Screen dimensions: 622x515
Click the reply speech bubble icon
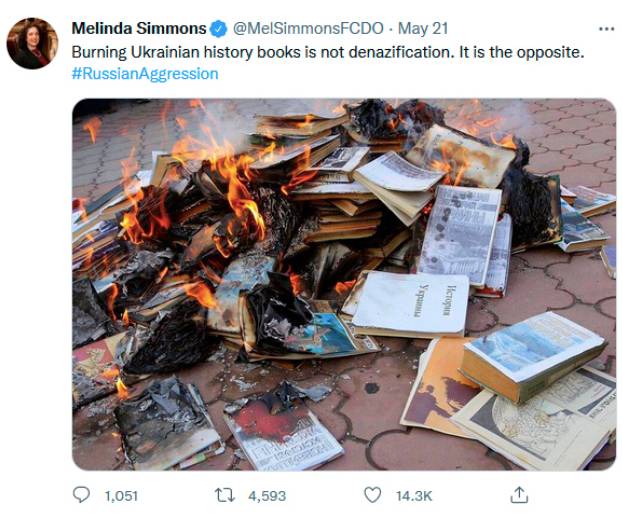[82, 495]
